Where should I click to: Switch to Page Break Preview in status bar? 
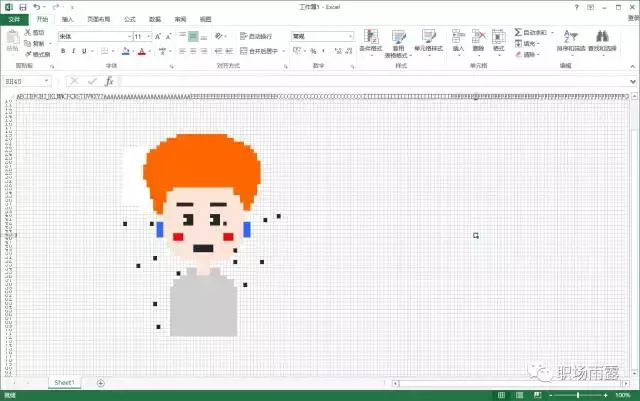click(538, 395)
